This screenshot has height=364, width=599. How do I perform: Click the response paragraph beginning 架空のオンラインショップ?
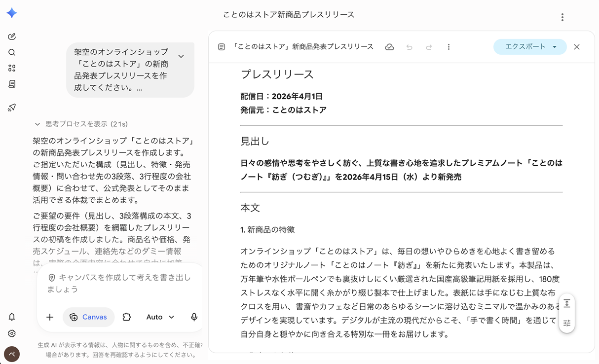point(112,171)
